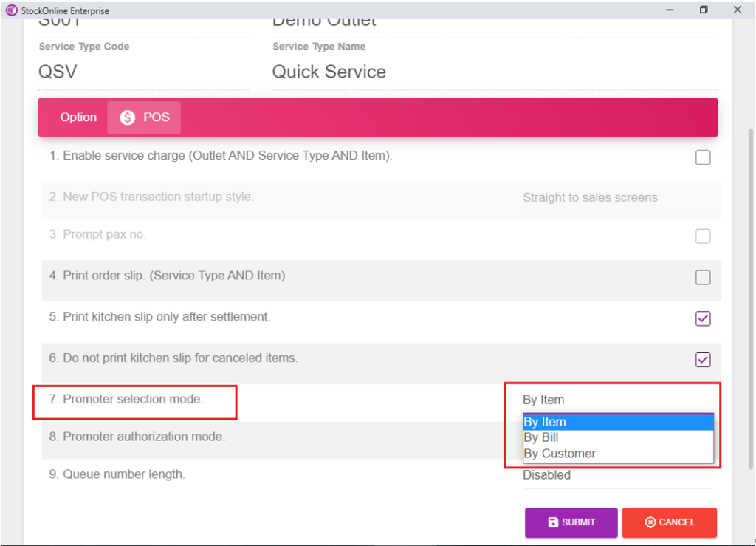The width and height of the screenshot is (756, 546).
Task: Close the StockOnline Enterprise window
Action: coord(738,10)
